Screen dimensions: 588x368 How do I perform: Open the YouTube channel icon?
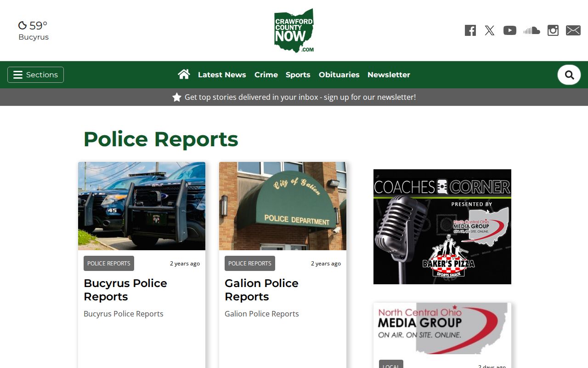coord(510,30)
